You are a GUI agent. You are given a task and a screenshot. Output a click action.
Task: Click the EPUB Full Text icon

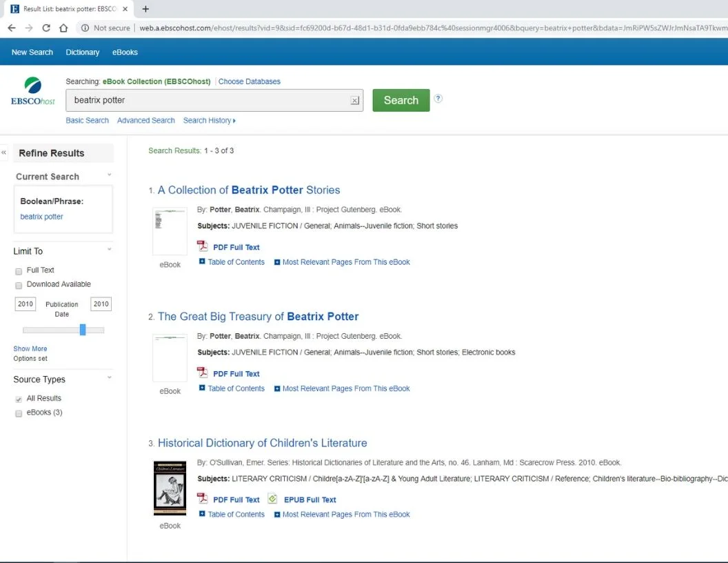point(272,498)
